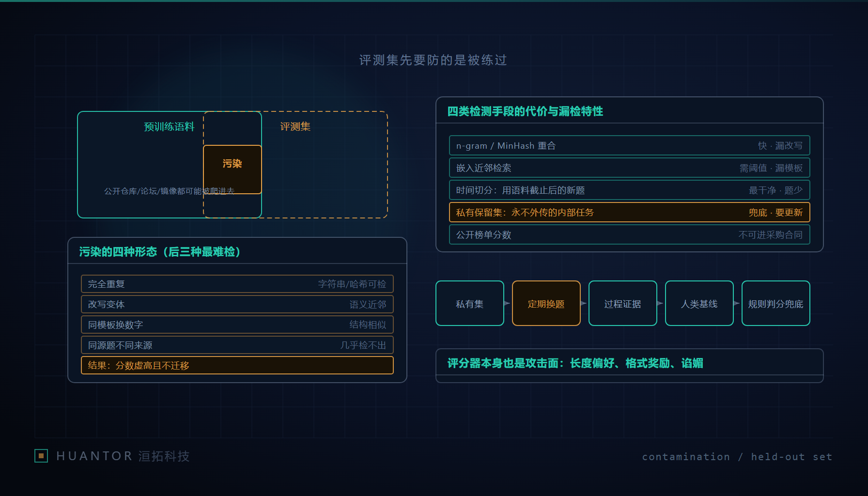The width and height of the screenshot is (868, 496).
Task: Click the arrow between 过程证据 and 人类基线
Action: 661,303
